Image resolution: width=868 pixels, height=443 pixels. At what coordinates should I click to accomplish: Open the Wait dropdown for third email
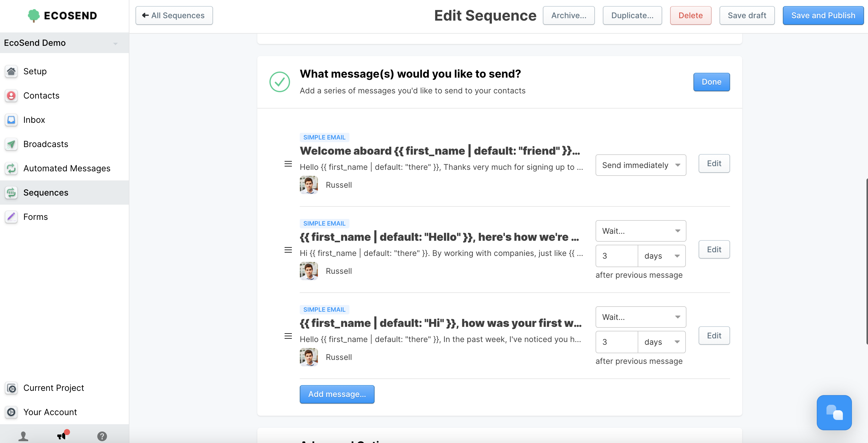click(x=641, y=317)
